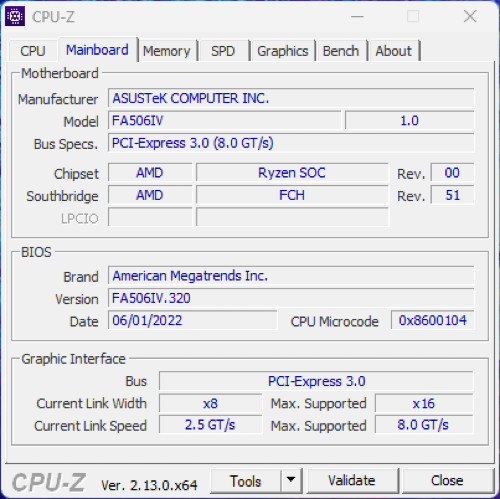Click the BIOS Version FA506IV.320
The height and width of the screenshot is (499, 500).
coord(291,298)
